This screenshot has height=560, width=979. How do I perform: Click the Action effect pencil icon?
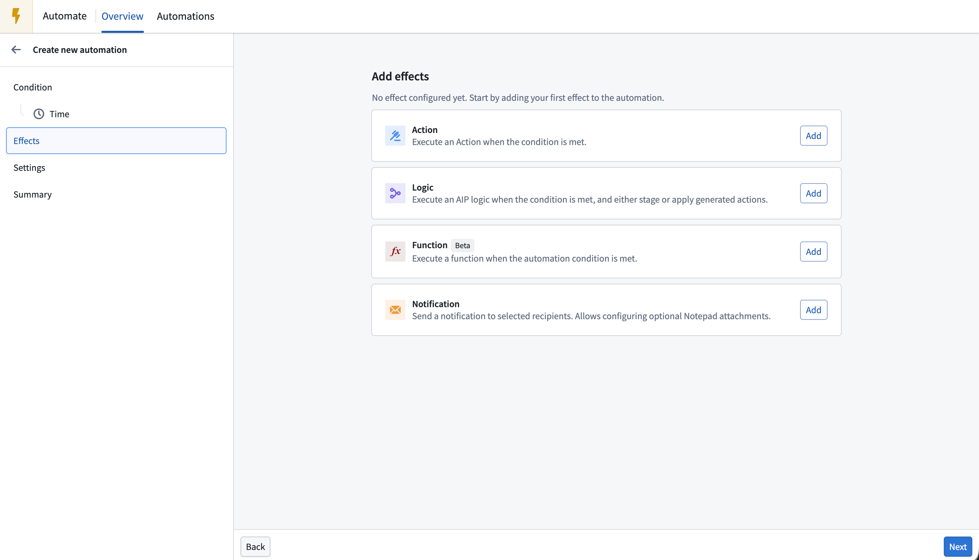point(395,136)
